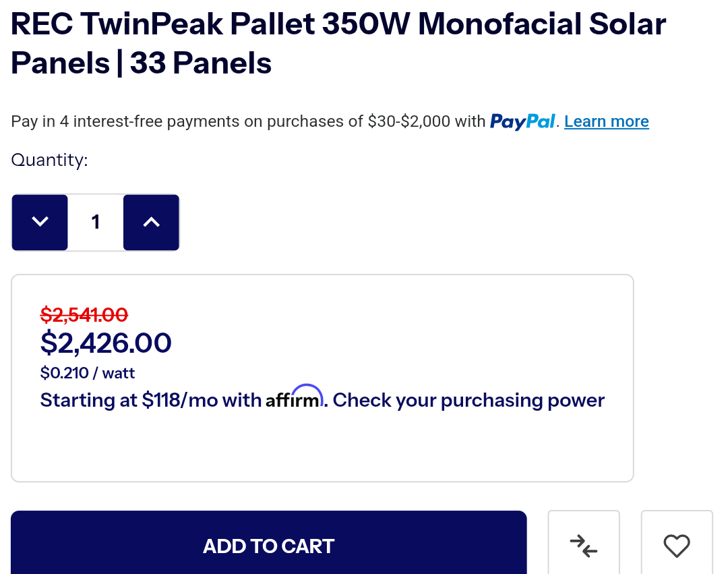728x574 pixels.
Task: Click the $0.210 / watt text
Action: (x=88, y=373)
